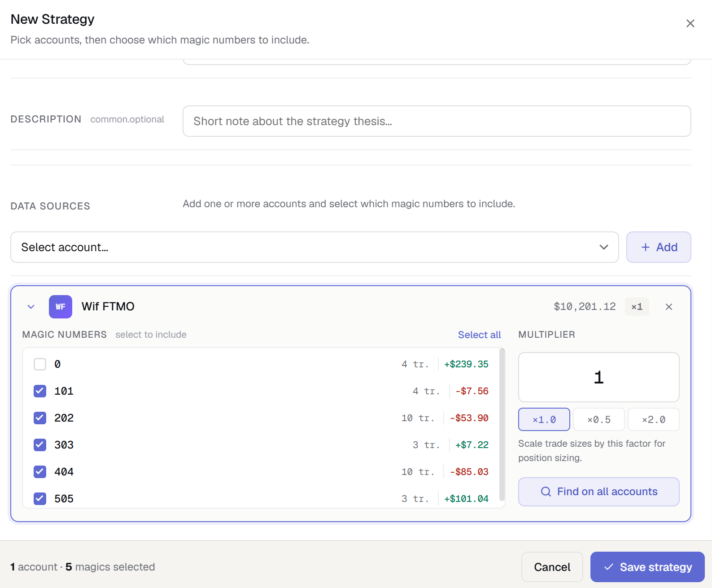Viewport: 712px width, 588px height.
Task: Remove the Wif FTMO account card
Action: [668, 307]
